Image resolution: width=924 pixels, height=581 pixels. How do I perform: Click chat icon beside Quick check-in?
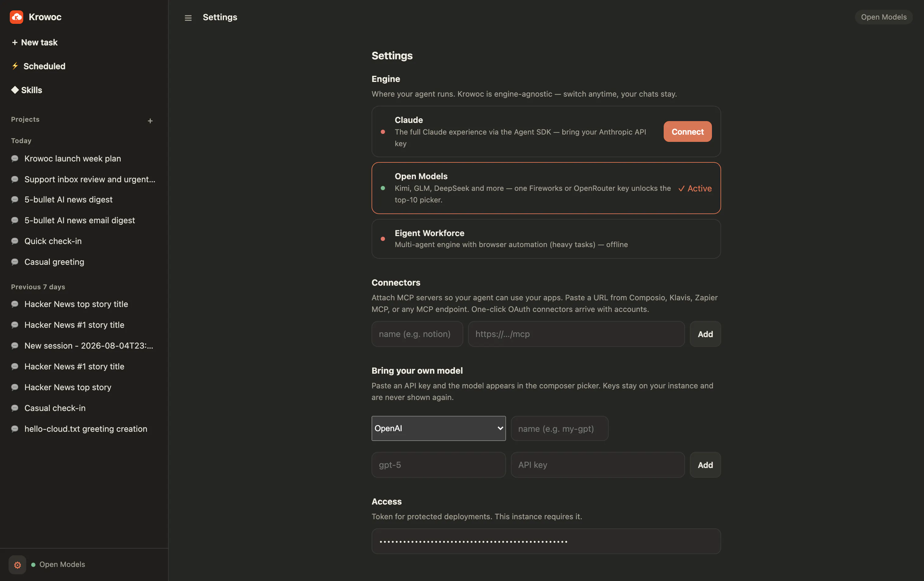pyautogui.click(x=15, y=241)
